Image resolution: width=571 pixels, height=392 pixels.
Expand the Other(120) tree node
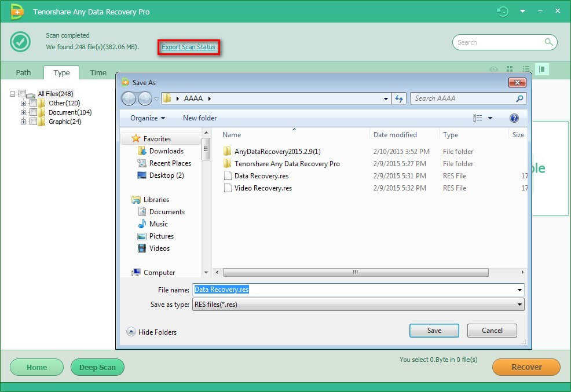[23, 103]
